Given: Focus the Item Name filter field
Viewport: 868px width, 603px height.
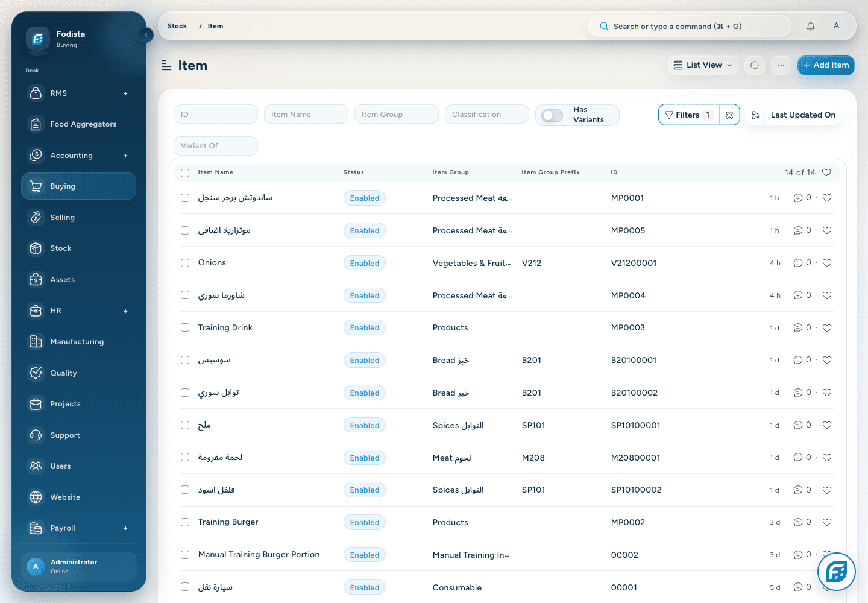Looking at the screenshot, I should coord(306,115).
